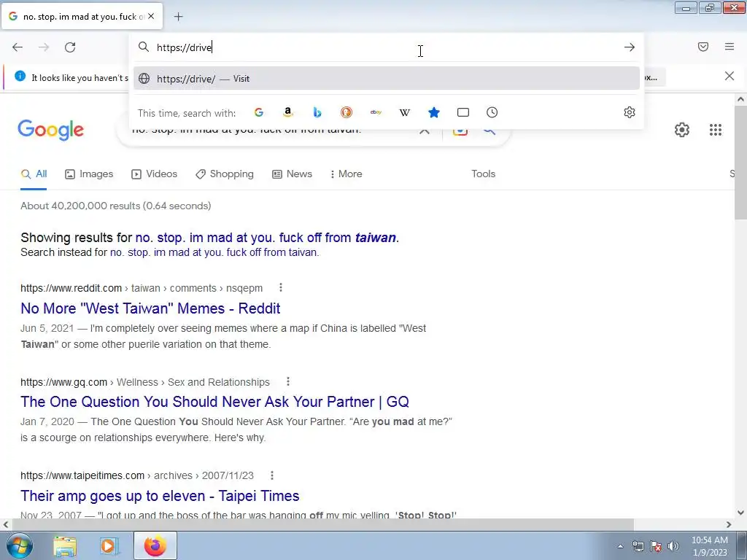Open a new tab with the plus icon

(178, 17)
